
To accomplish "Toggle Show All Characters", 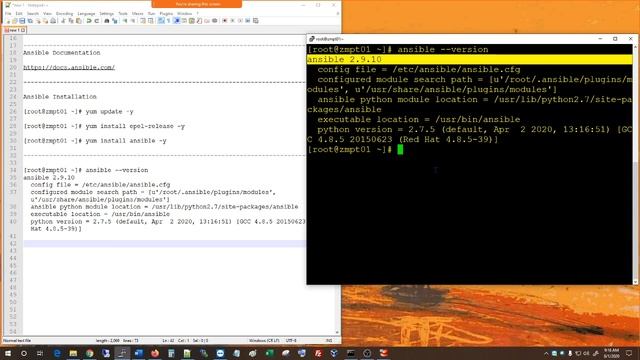I will pyautogui.click(x=169, y=21).
